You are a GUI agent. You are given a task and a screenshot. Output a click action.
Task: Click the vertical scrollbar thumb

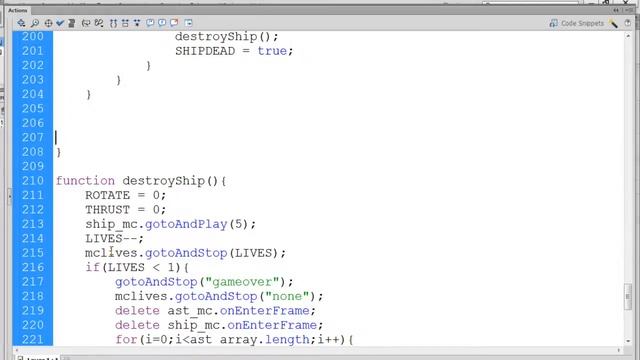pos(628,296)
